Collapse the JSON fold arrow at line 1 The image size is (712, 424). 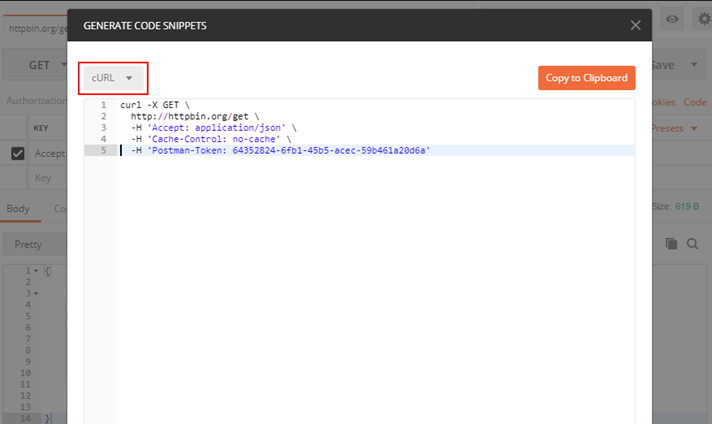(36, 271)
